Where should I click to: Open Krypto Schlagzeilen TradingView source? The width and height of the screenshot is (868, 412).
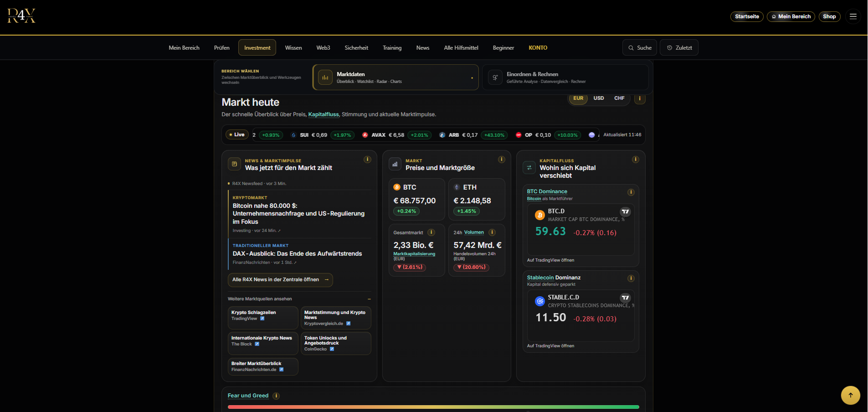(x=263, y=318)
